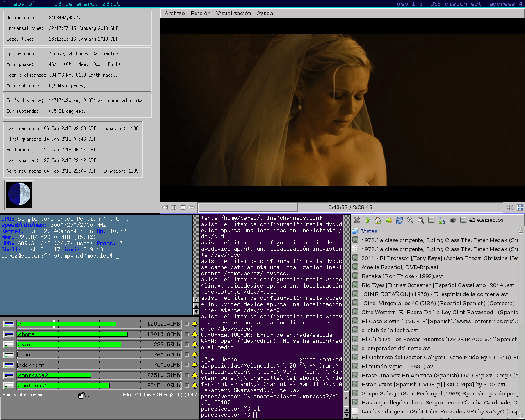Click the details icon for /mnt/sda2
Viewport: 525px width, 420px height.
coord(9,375)
